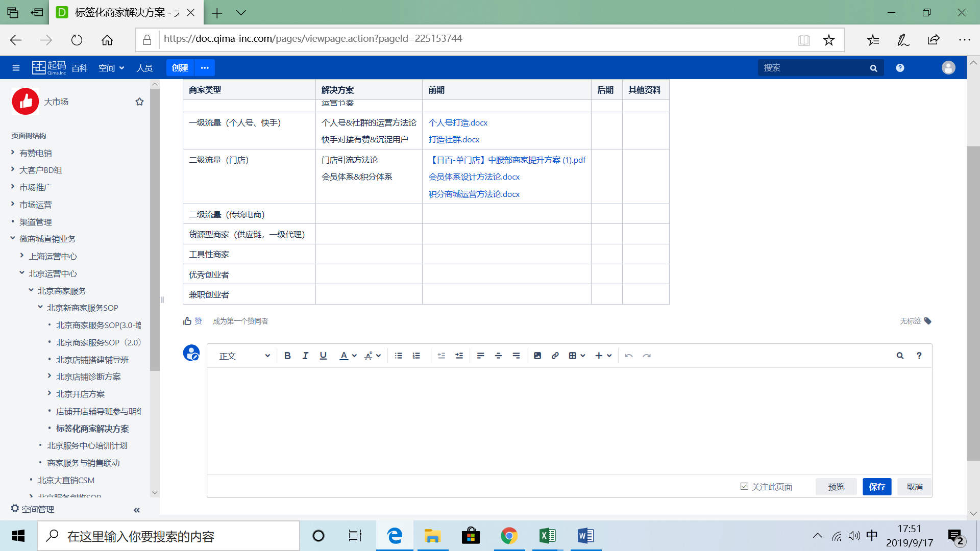The height and width of the screenshot is (551, 980).
Task: Apply italic formatting in comment editor
Action: pos(305,356)
